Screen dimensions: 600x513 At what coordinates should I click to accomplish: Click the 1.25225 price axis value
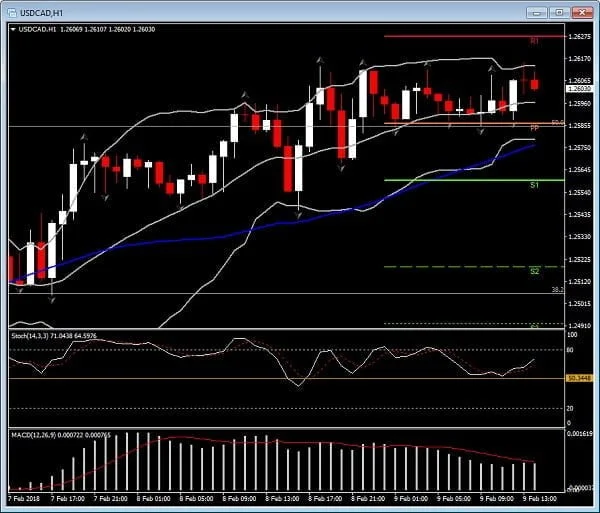(x=580, y=260)
